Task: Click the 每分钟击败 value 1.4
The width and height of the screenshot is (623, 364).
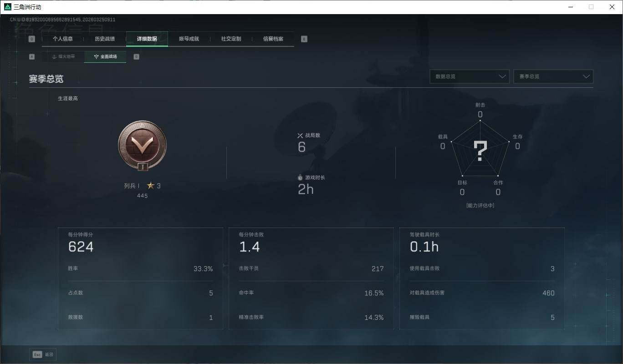Action: coord(250,247)
